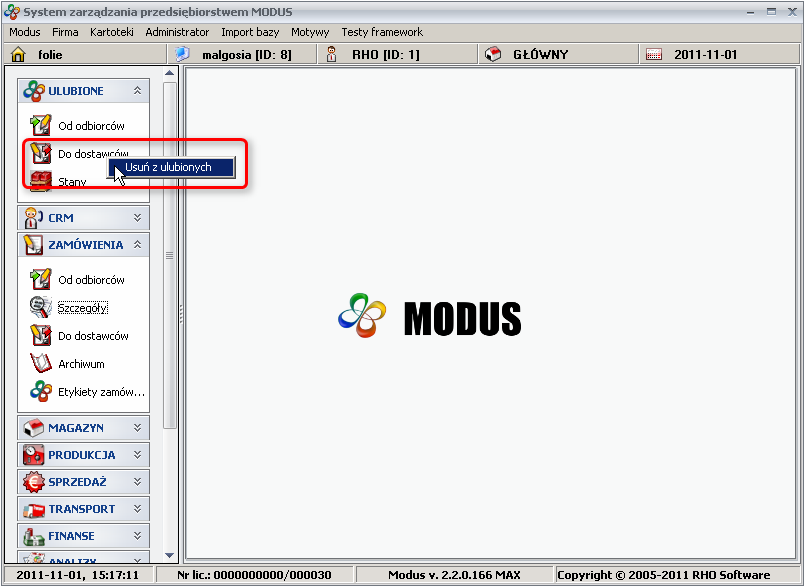
Task: Open the Testy framework menu
Action: pyautogui.click(x=382, y=32)
